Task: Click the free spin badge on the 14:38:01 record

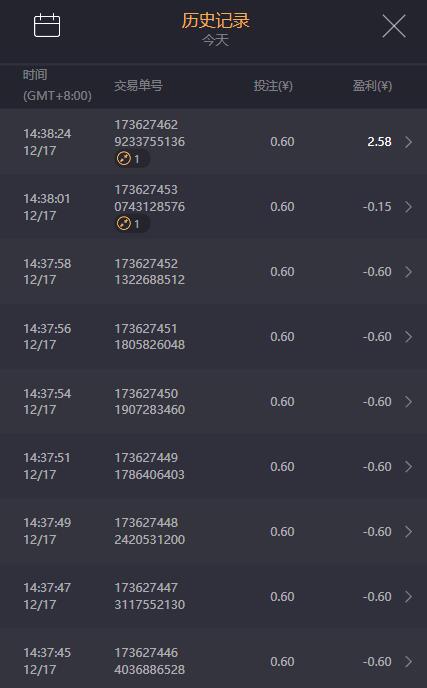Action: click(x=132, y=224)
